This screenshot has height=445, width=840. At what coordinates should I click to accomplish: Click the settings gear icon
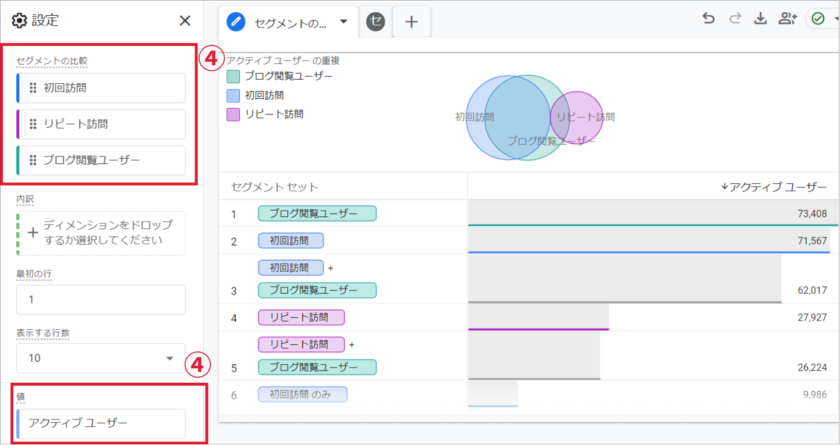pos(18,20)
